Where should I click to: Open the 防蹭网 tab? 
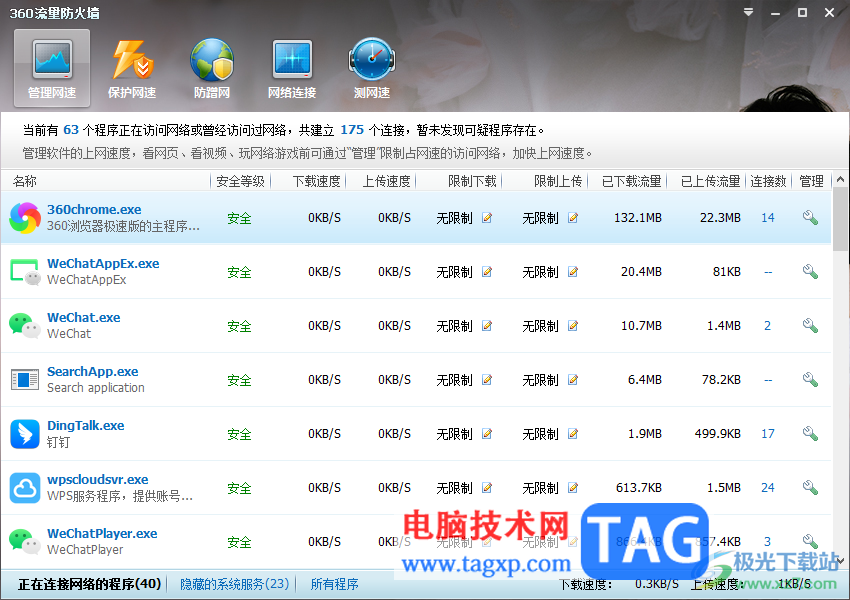[212, 68]
